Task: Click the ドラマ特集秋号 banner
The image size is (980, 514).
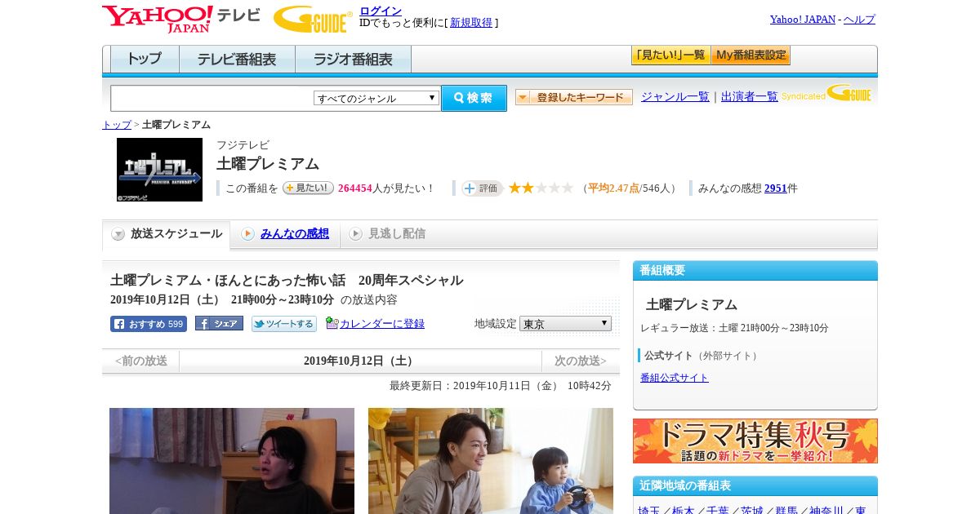Action: pyautogui.click(x=755, y=441)
